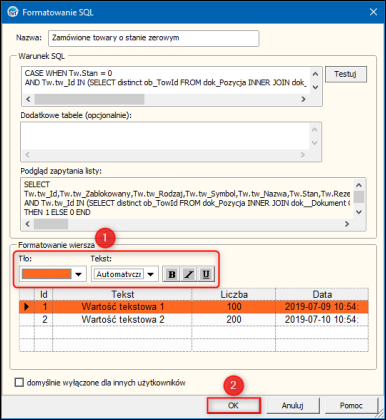The width and height of the screenshot is (386, 420).
Task: Click the date cell 2019-07-10 10:54
Action: pos(322,319)
